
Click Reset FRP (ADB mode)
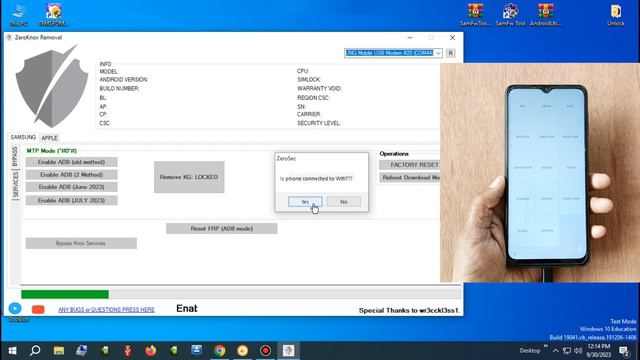[222, 229]
